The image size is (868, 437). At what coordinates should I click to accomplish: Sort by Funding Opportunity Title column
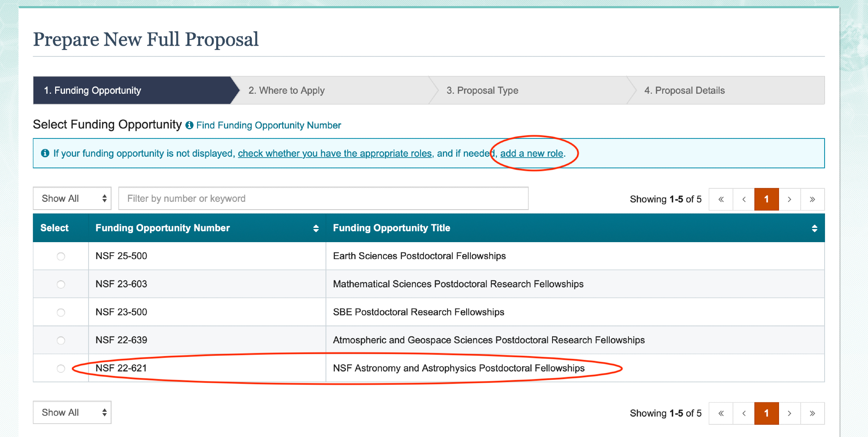tap(814, 228)
